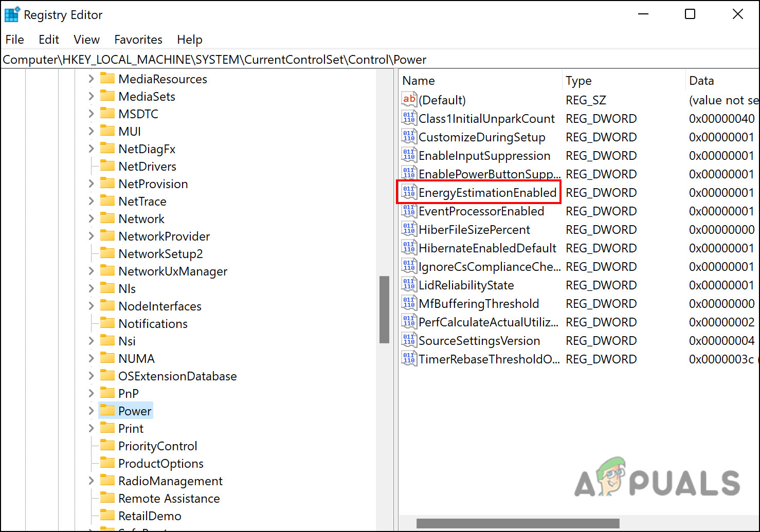760x532 pixels.
Task: Expand the RadioManagement key
Action: 91,481
